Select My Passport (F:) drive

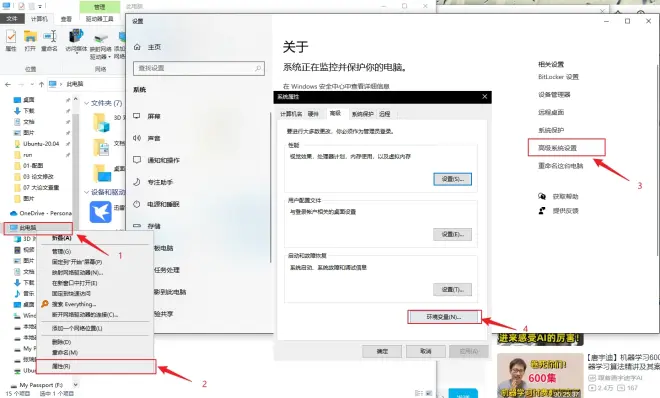tap(41, 385)
